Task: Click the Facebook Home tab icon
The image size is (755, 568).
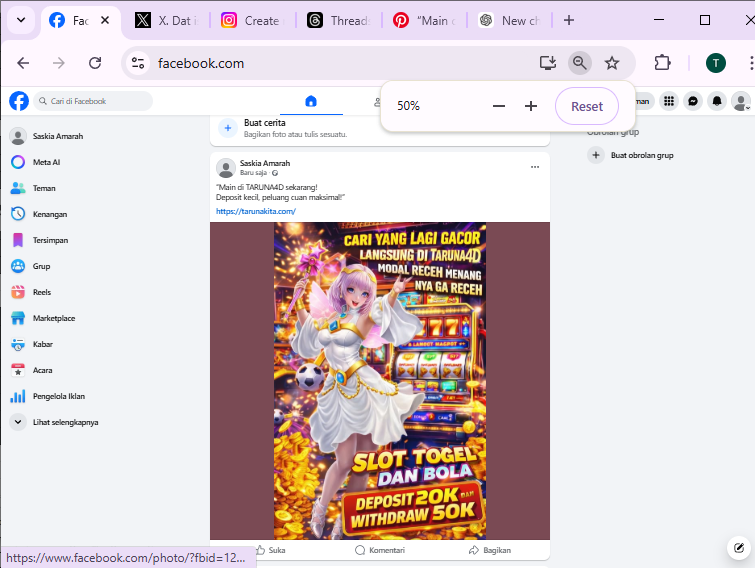Action: coord(311,101)
